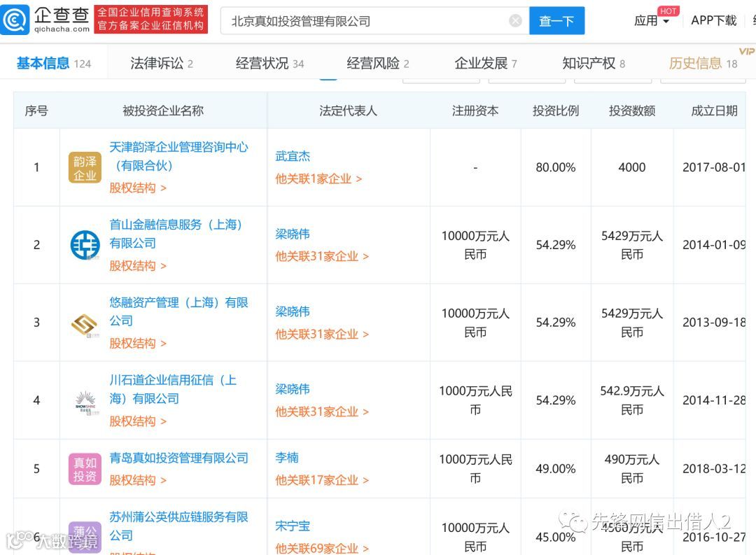The image size is (756, 555).
Task: Click the 被投资企业名称 column header
Action: coord(163,111)
